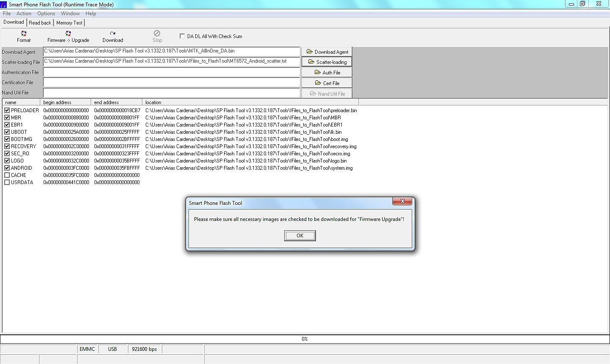Click the Nand Util File button
The width and height of the screenshot is (610, 364).
pyautogui.click(x=327, y=94)
